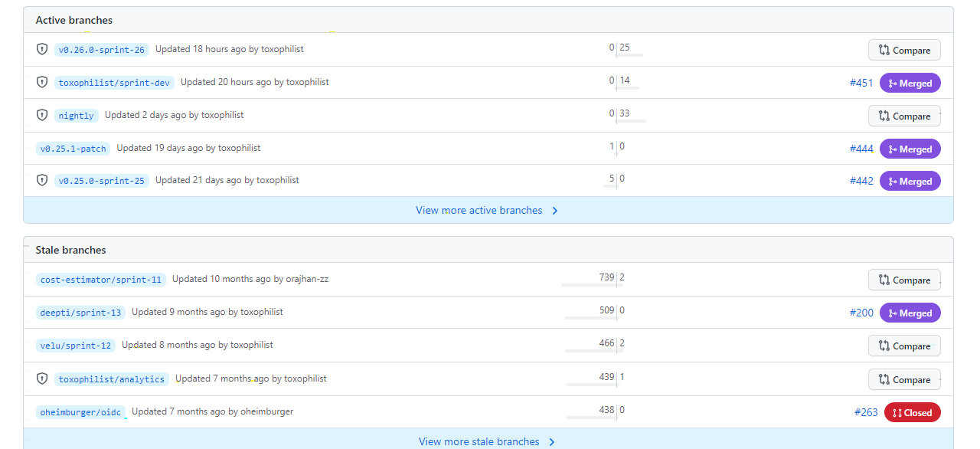Click the shield icon beside toxophilist/analytics
Viewport: 980px width, 449px height.
pyautogui.click(x=42, y=379)
